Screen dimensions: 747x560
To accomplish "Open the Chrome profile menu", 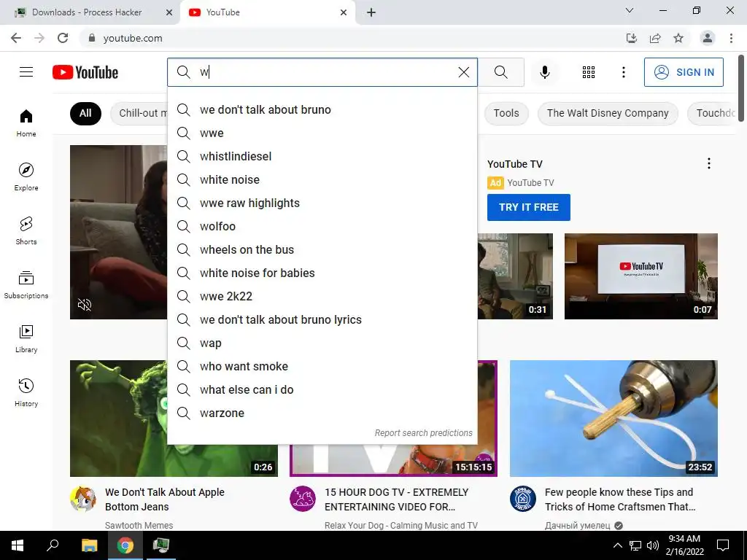I will tap(708, 38).
